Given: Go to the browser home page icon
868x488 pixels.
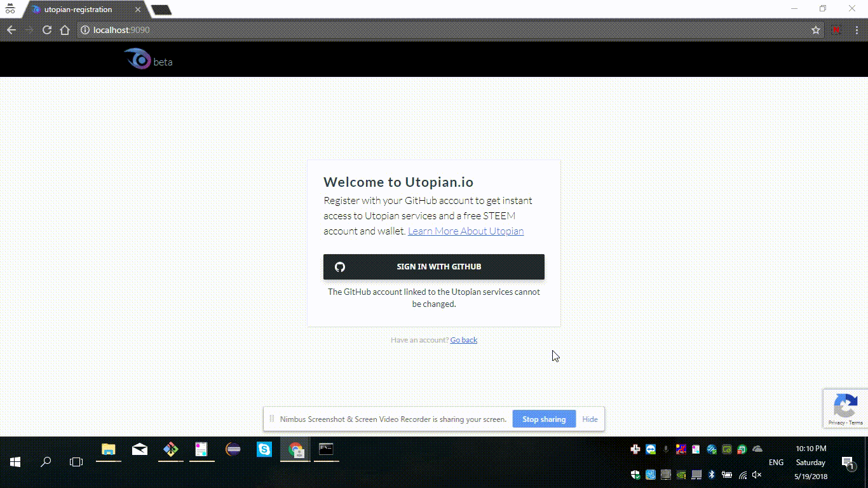Looking at the screenshot, I should 65,30.
